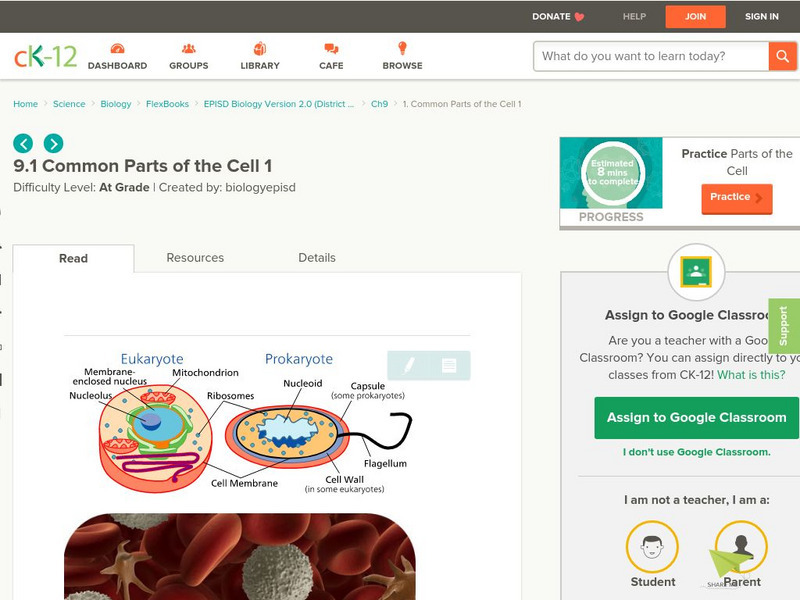Click the notes list icon
The height and width of the screenshot is (600, 800).
[x=449, y=366]
